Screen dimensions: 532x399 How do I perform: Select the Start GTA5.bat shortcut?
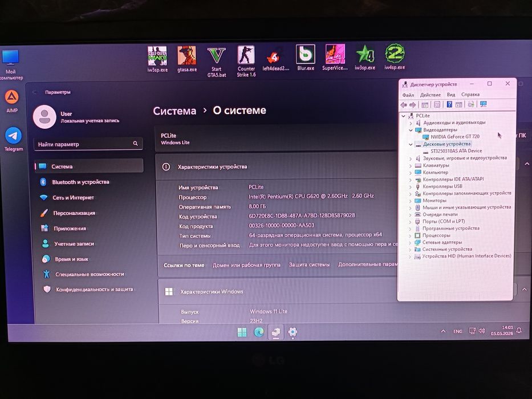pyautogui.click(x=217, y=62)
